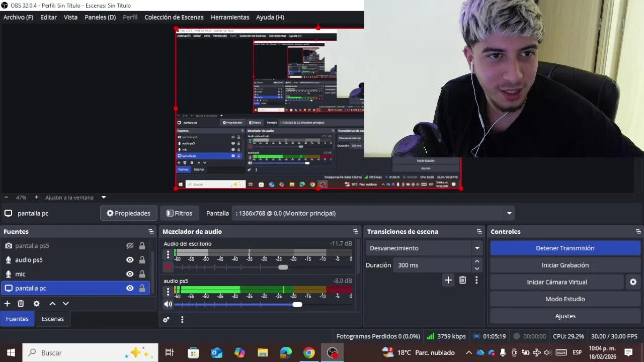Hide audio ps5 source via eye icon
The width and height of the screenshot is (644, 362).
coord(130,260)
